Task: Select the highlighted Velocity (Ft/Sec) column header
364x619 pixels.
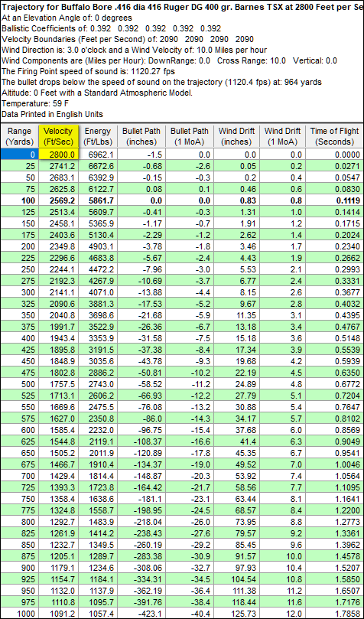Action: pyautogui.click(x=60, y=136)
